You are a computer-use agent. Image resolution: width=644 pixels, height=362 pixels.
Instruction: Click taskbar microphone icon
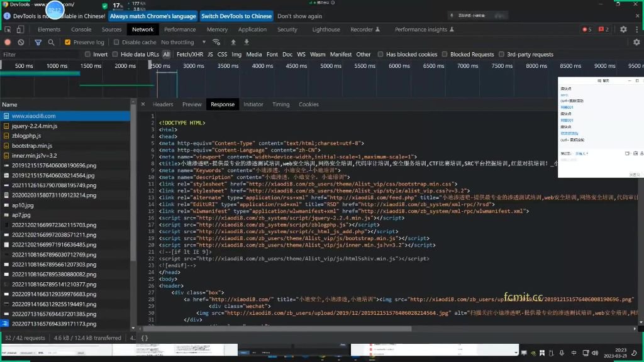point(562,353)
